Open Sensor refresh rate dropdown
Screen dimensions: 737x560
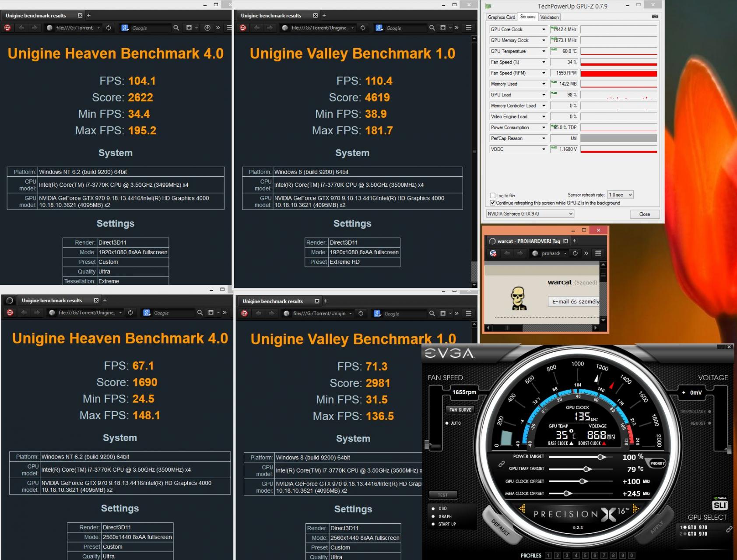click(620, 195)
